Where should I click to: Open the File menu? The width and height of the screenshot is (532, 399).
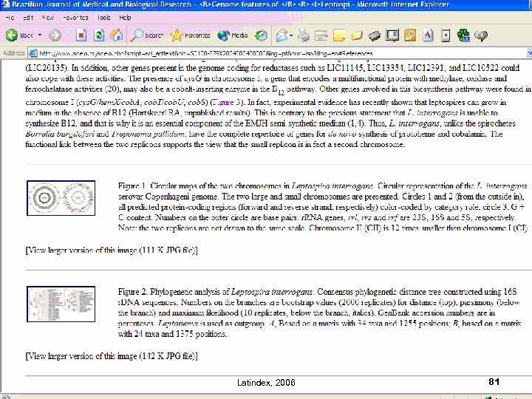point(10,18)
